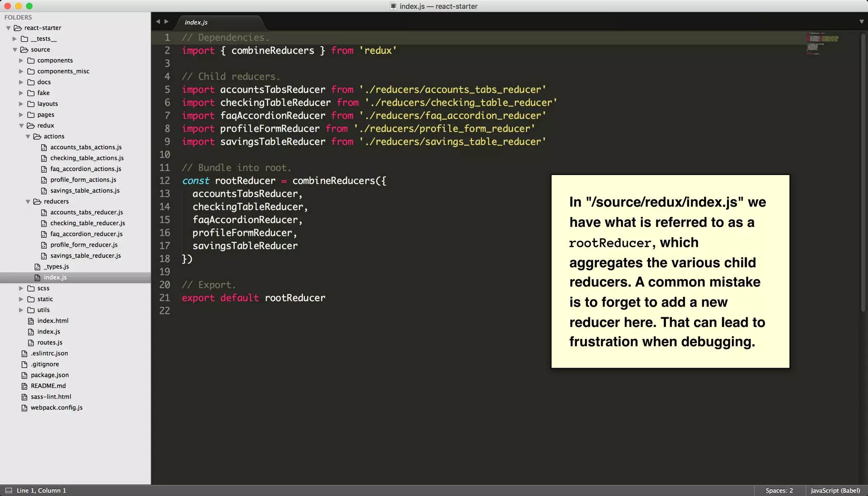Image resolution: width=868 pixels, height=496 pixels.
Task: Click the .gitignore file icon
Action: [25, 364]
